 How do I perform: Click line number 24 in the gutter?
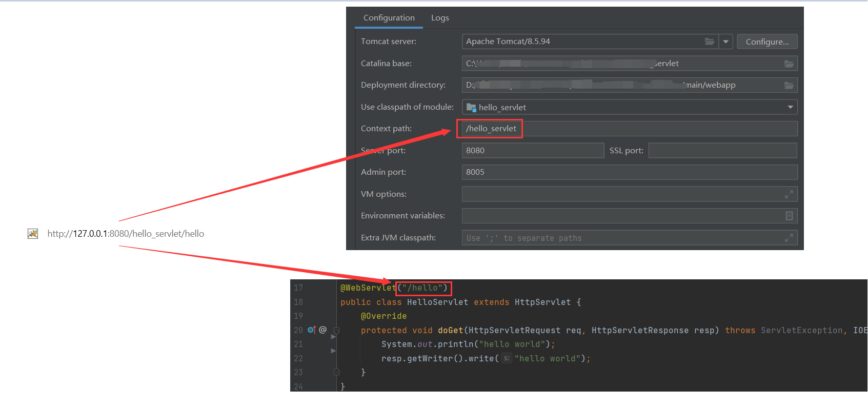tap(298, 386)
